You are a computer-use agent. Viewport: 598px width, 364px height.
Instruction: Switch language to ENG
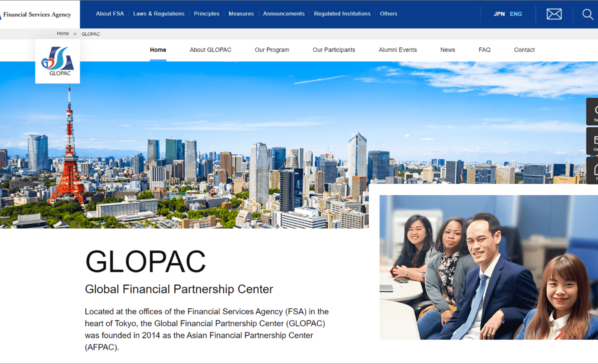(516, 14)
